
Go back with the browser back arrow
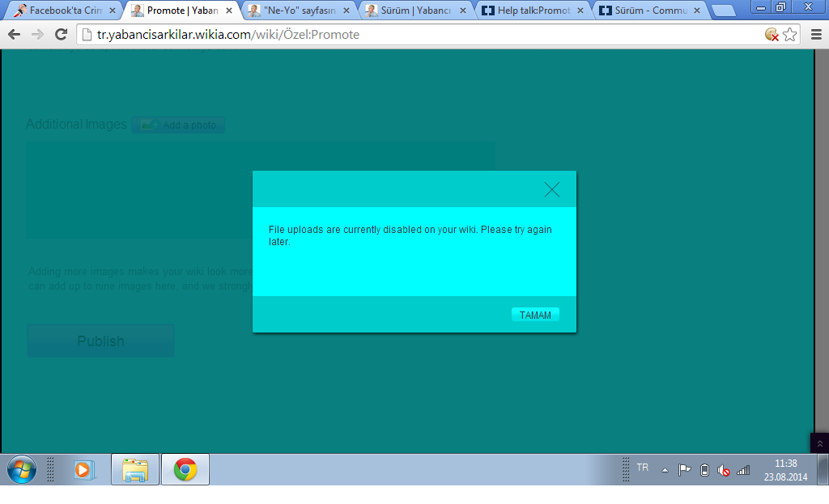[15, 34]
